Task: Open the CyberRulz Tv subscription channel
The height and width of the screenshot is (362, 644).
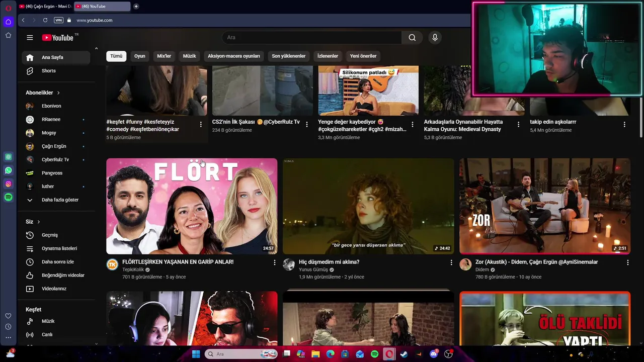Action: pos(56,160)
